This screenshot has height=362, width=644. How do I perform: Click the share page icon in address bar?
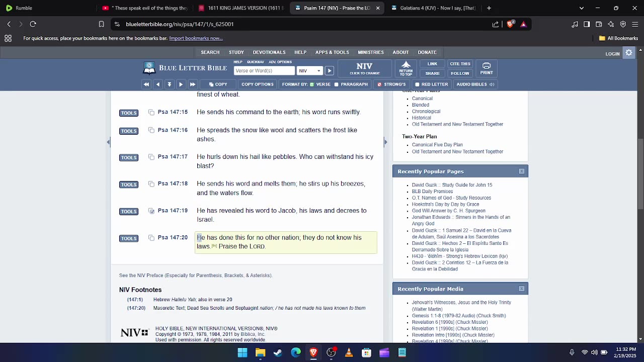click(496, 24)
